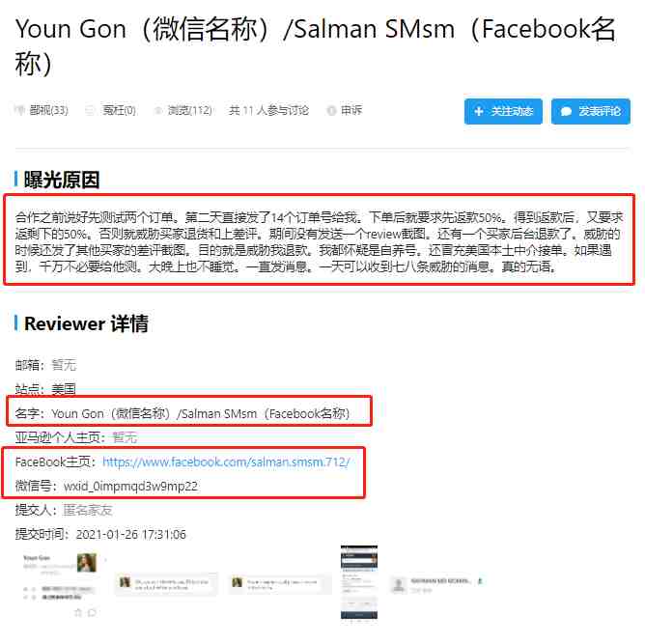Viewport: 645px width, 644px height.
Task: Open the second chat message screenshot thumbnail
Action: coord(280,584)
